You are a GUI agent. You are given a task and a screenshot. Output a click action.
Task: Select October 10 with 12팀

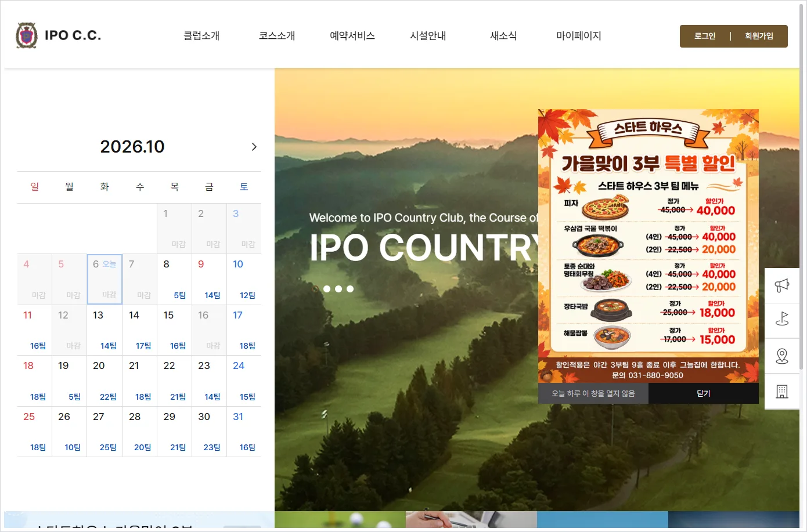[244, 279]
